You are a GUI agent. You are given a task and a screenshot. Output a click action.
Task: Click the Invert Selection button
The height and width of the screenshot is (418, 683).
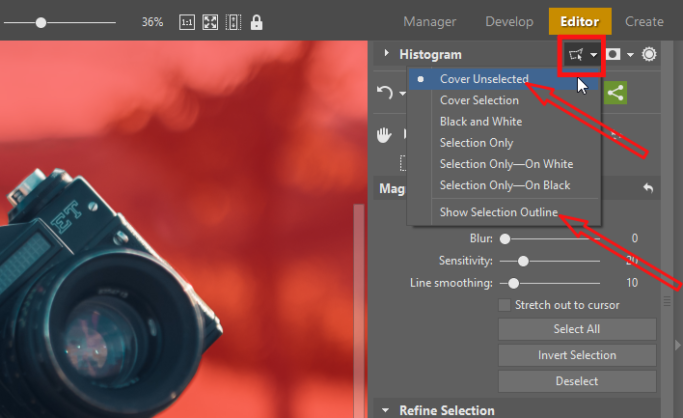point(577,355)
